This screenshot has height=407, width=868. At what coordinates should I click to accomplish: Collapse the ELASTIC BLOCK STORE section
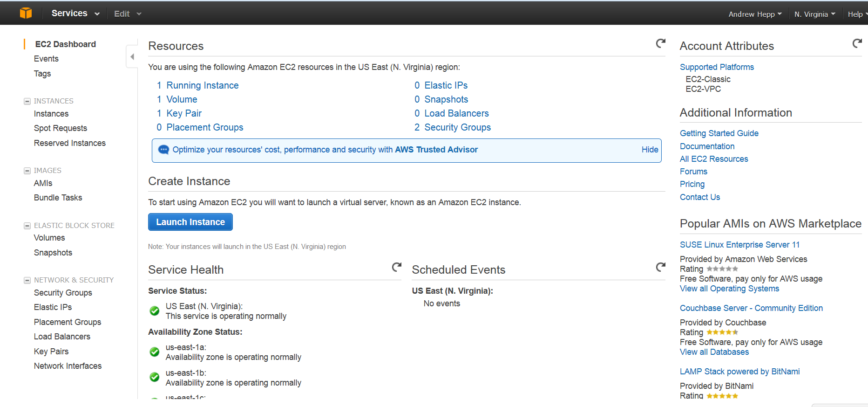pos(27,226)
